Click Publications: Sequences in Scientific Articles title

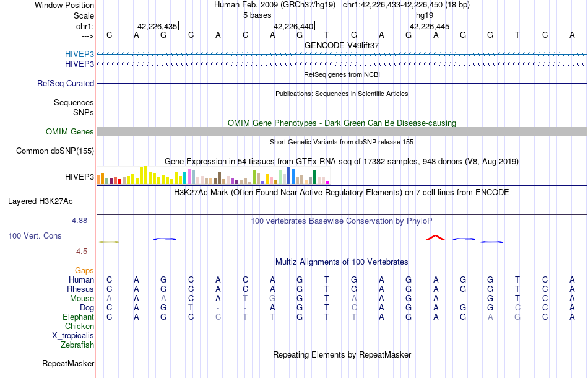pos(342,94)
